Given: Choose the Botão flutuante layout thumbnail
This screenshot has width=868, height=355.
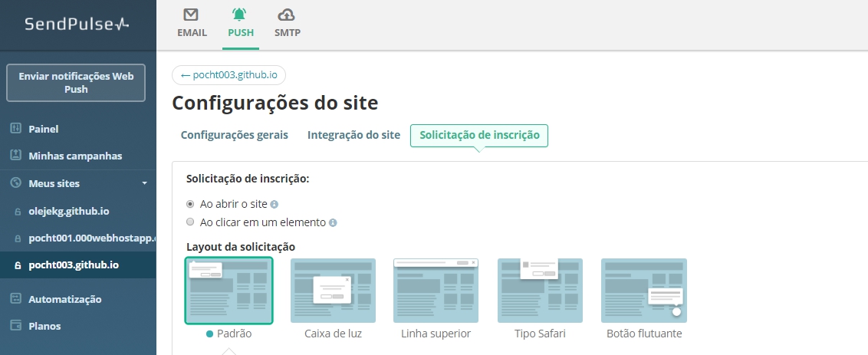Looking at the screenshot, I should 644,290.
